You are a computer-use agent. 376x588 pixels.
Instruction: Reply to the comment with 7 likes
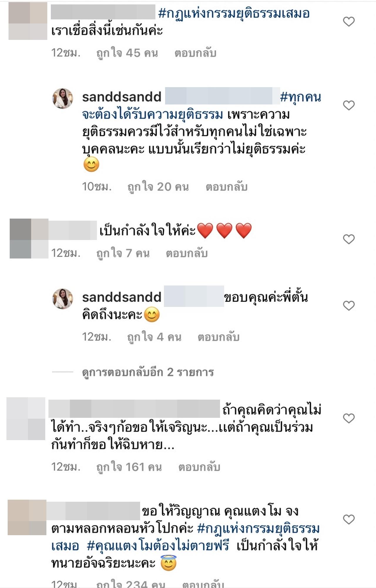(x=187, y=253)
